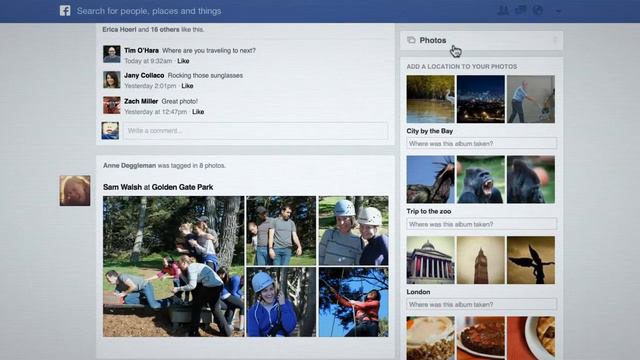This screenshot has height=360, width=640.
Task: Click 'Yesterday at 12:47pm' timestamp
Action: 156,111
